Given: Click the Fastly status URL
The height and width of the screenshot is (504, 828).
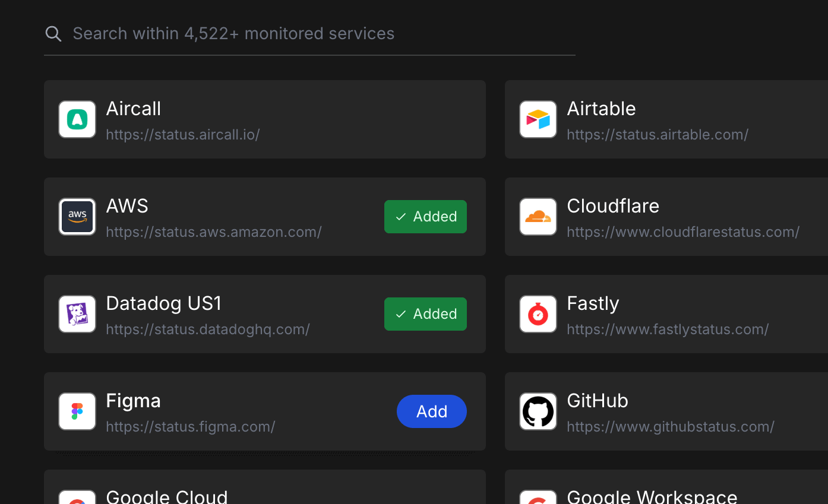Looking at the screenshot, I should click(x=668, y=329).
